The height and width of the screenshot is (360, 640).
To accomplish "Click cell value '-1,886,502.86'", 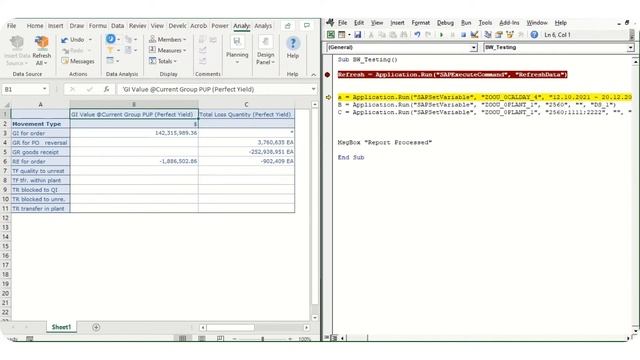I will pos(134,161).
